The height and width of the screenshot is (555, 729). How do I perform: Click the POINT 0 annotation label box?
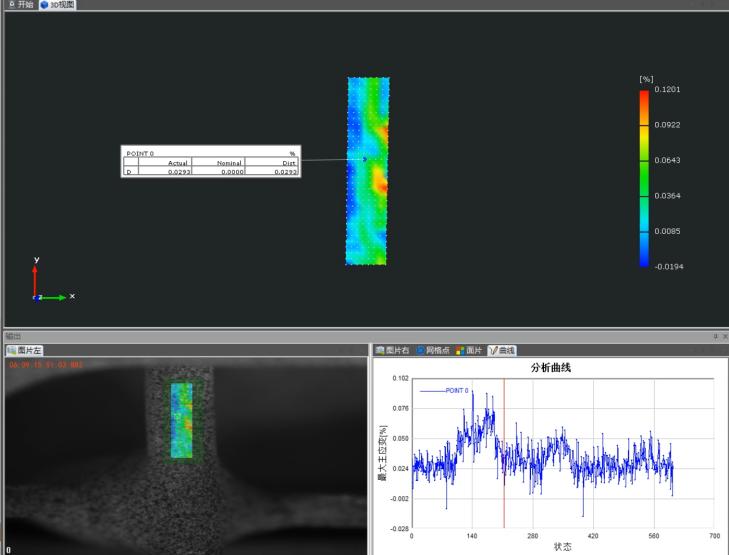pos(211,163)
